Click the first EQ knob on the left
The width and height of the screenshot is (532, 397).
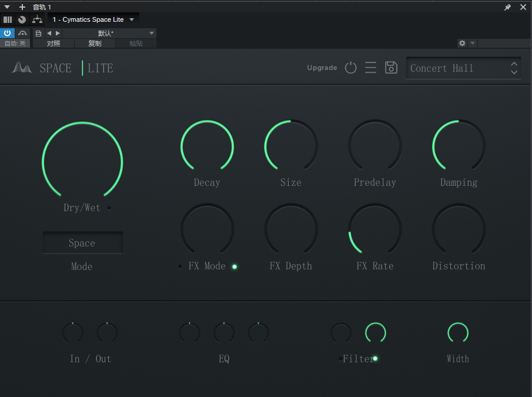(190, 332)
